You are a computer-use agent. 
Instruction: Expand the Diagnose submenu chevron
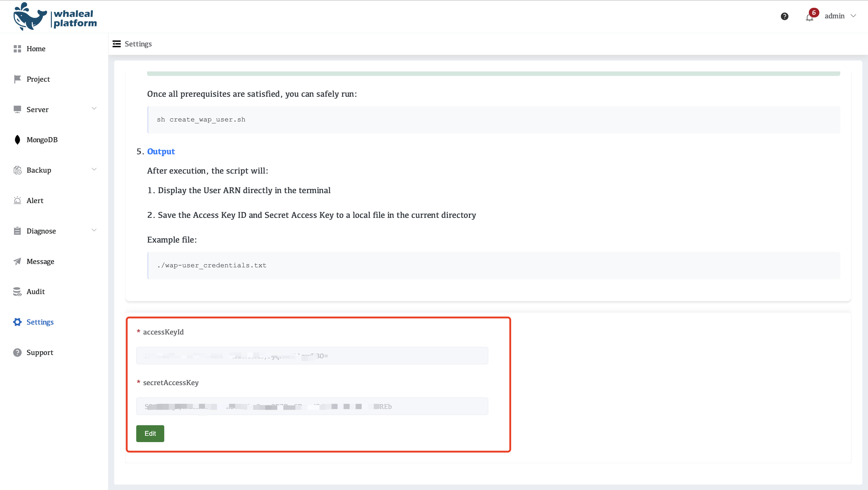click(x=94, y=230)
